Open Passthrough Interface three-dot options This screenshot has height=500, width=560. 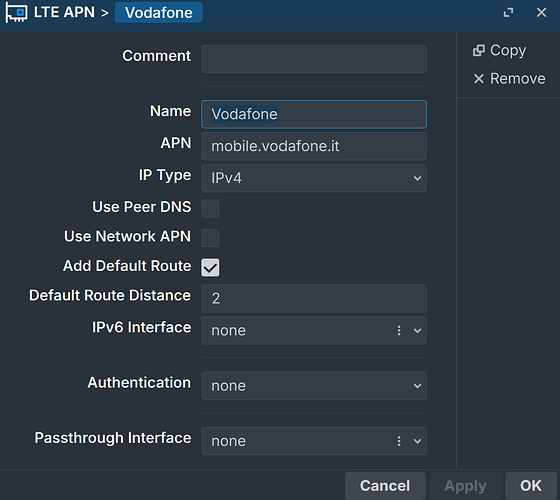pos(399,441)
